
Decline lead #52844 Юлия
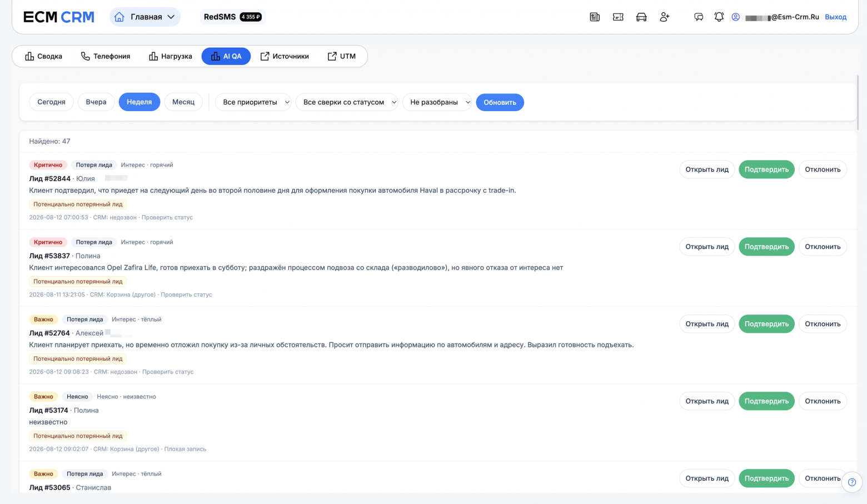(x=823, y=169)
